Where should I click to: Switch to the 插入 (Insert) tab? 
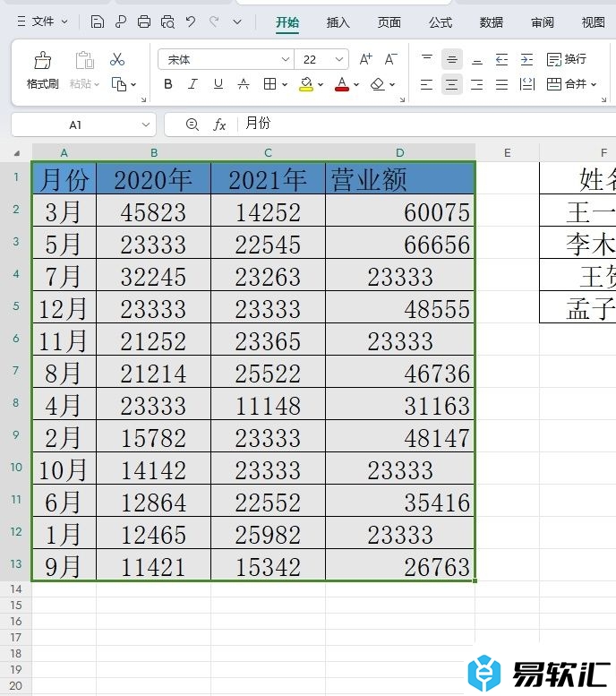click(x=338, y=22)
